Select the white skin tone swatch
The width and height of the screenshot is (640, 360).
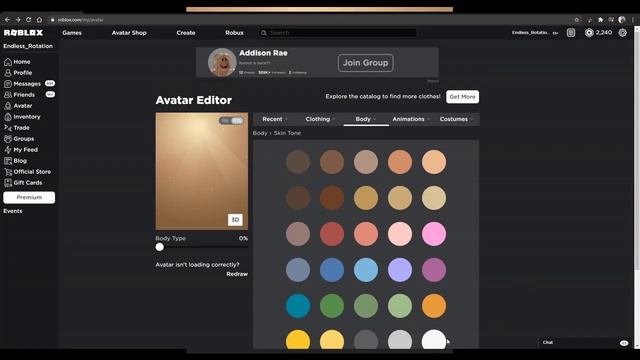(x=433, y=340)
